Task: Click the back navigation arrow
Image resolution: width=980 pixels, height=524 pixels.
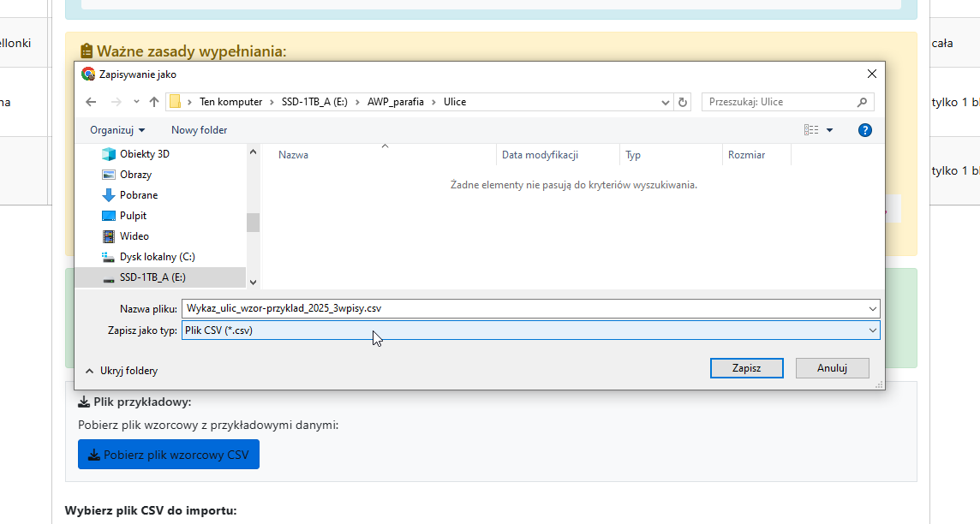Action: (x=92, y=102)
